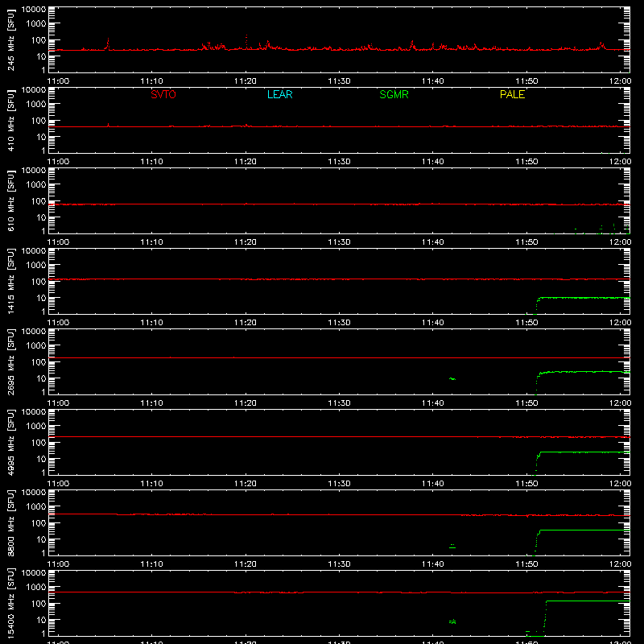Click the 245 MHz [SFU] axis label
This screenshot has width=644, height=644.
[11, 39]
